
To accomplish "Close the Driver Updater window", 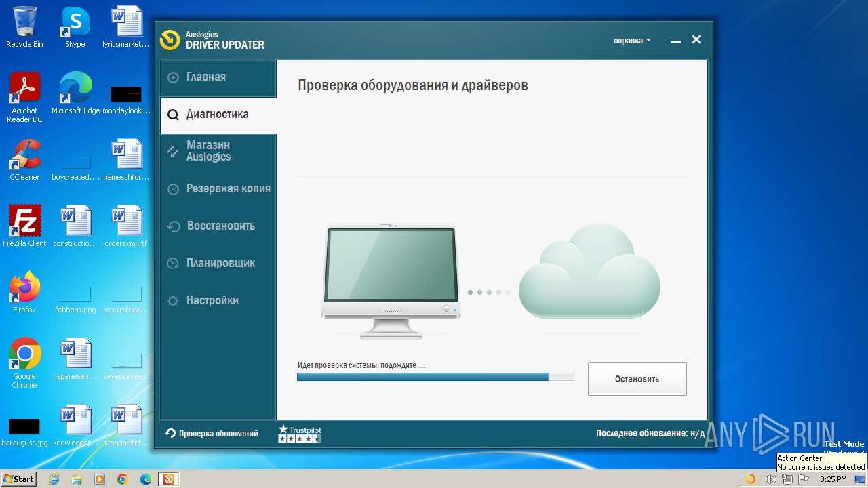I will click(696, 40).
